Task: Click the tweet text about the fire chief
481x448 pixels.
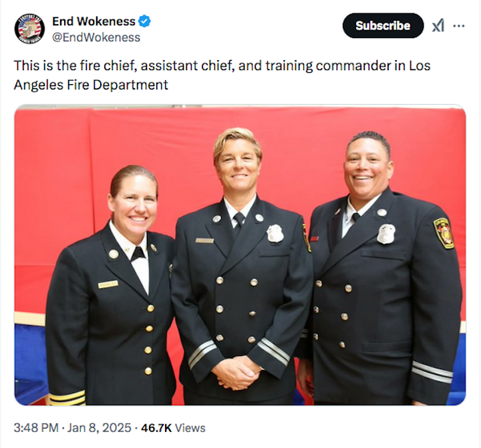Action: [x=222, y=75]
